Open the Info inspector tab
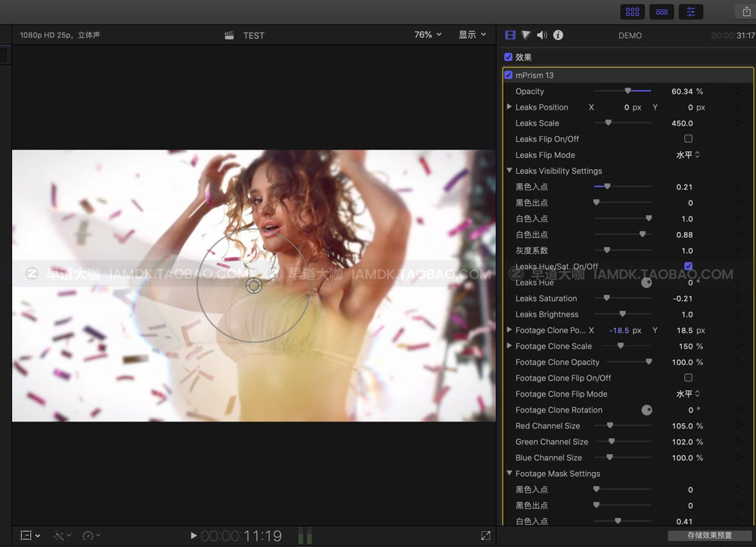Screen dimensions: 756x547 558,36
